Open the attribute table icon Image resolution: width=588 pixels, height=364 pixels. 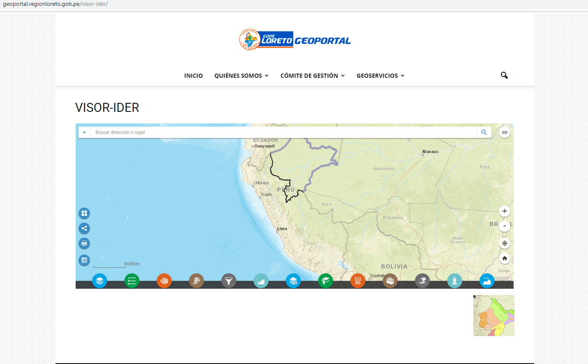(84, 260)
